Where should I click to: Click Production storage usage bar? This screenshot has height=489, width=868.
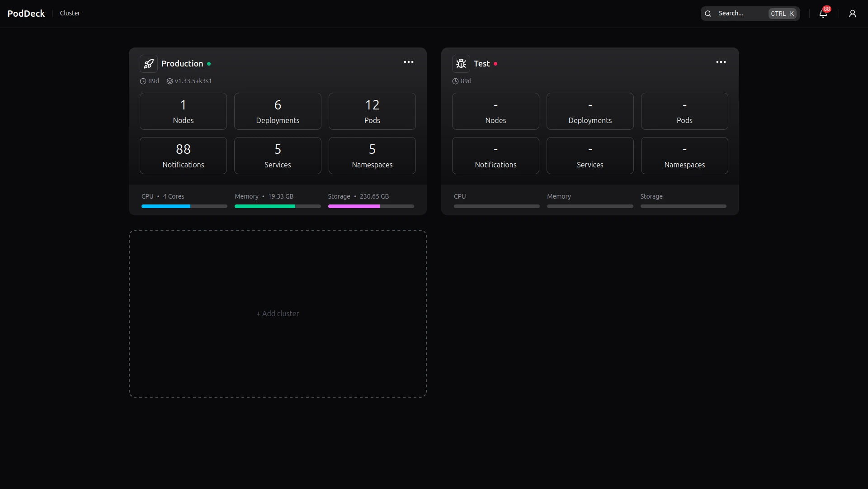point(371,206)
